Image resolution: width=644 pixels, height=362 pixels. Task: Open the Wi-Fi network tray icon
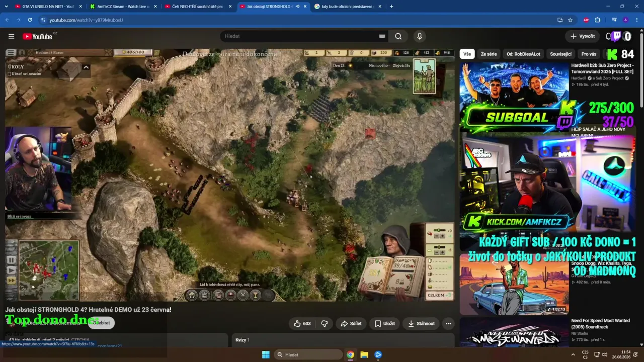[596, 354]
